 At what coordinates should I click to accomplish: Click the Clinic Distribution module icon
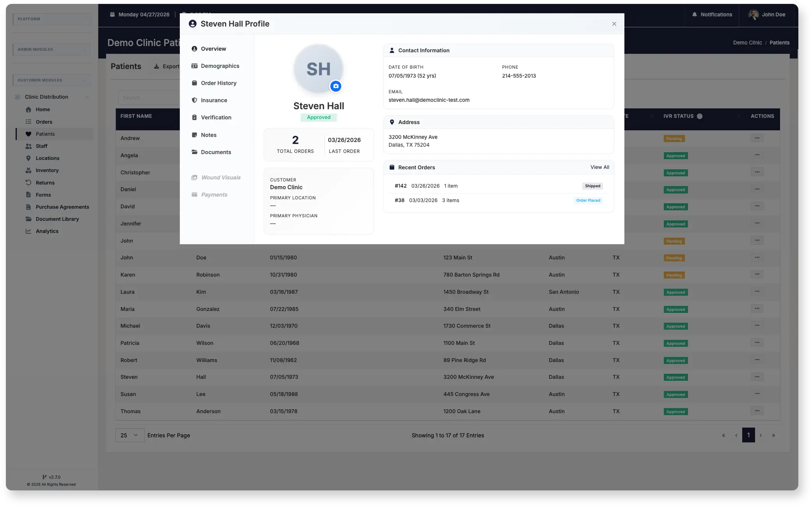18,97
